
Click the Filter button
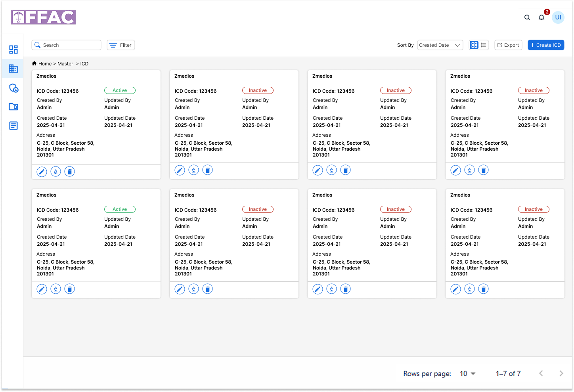[121, 45]
